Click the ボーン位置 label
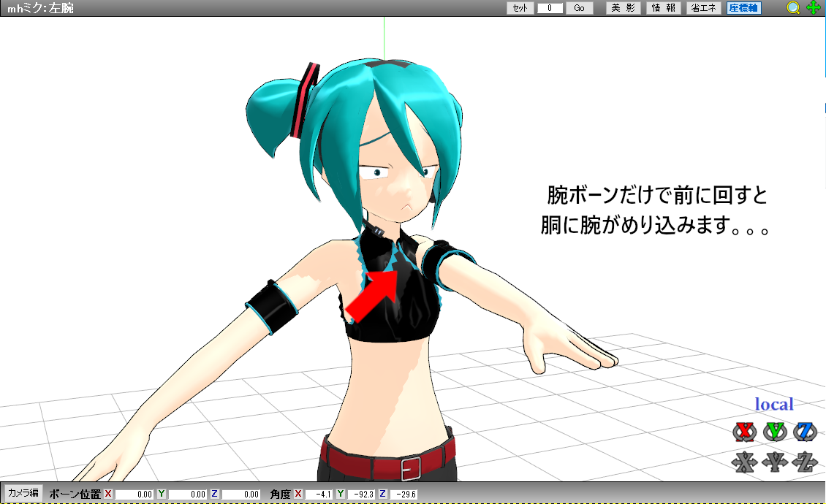The width and height of the screenshot is (826, 504). point(75,494)
